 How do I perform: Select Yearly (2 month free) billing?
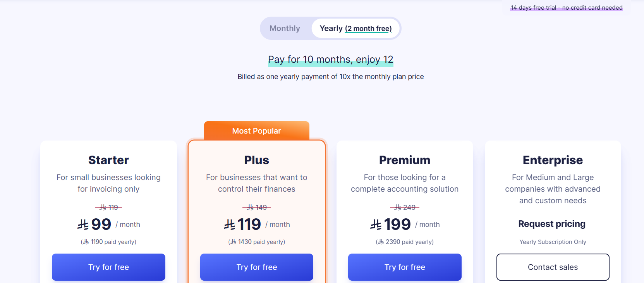[x=355, y=28]
